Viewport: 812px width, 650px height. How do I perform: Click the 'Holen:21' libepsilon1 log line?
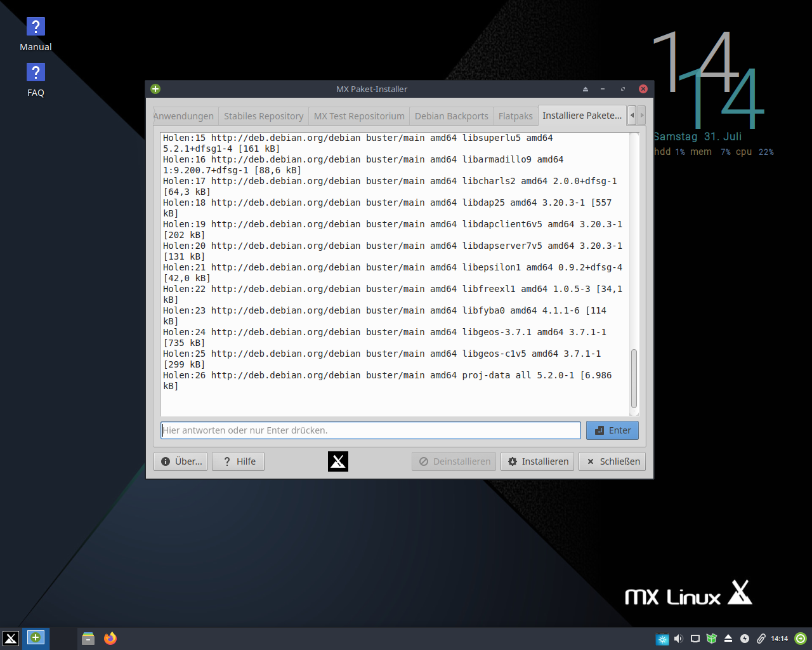click(x=393, y=273)
